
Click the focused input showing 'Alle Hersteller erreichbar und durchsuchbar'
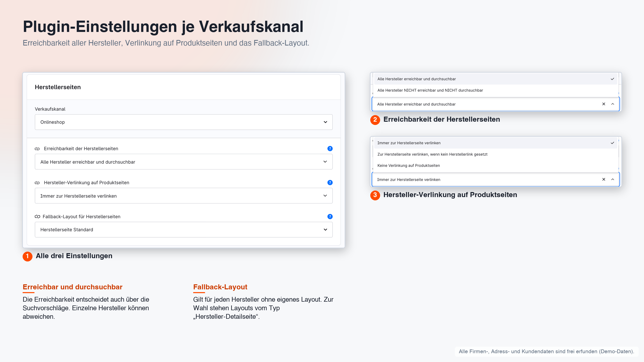[x=495, y=104]
